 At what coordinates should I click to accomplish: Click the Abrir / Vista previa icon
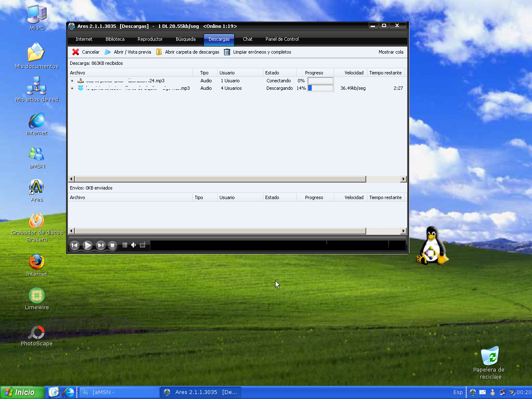(108, 52)
